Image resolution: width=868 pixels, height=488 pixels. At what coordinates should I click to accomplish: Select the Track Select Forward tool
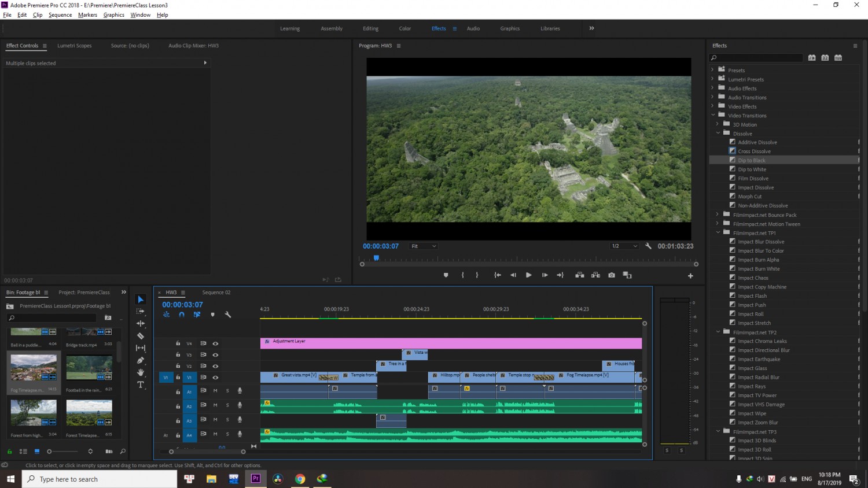141,311
